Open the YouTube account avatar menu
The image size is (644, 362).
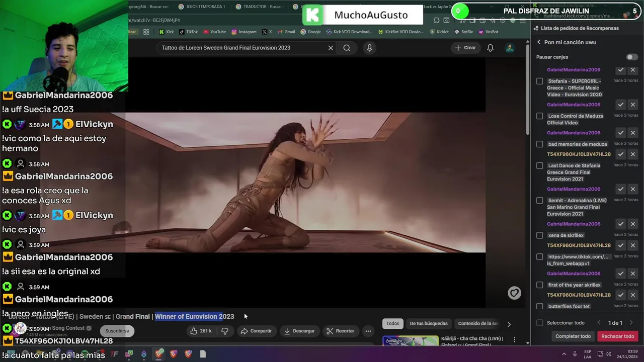[x=510, y=48]
